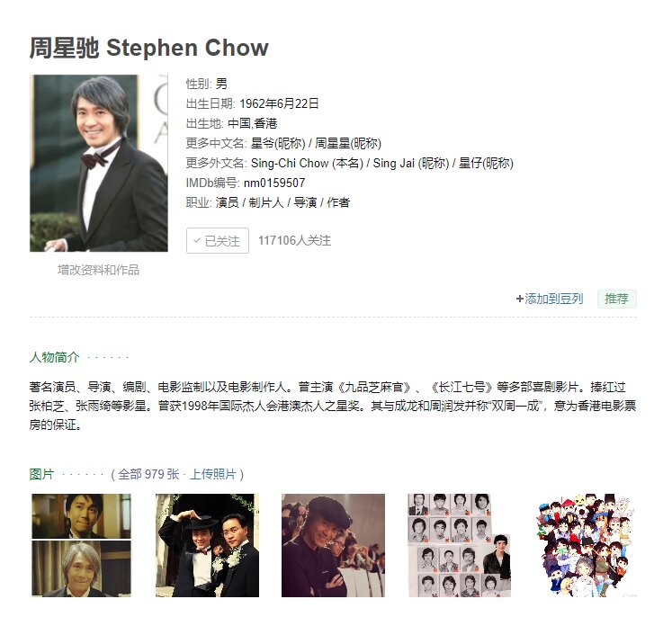Screen dimensions: 672x626
Task: Open the cartoon characters collage thumbnail
Action: tap(586, 545)
